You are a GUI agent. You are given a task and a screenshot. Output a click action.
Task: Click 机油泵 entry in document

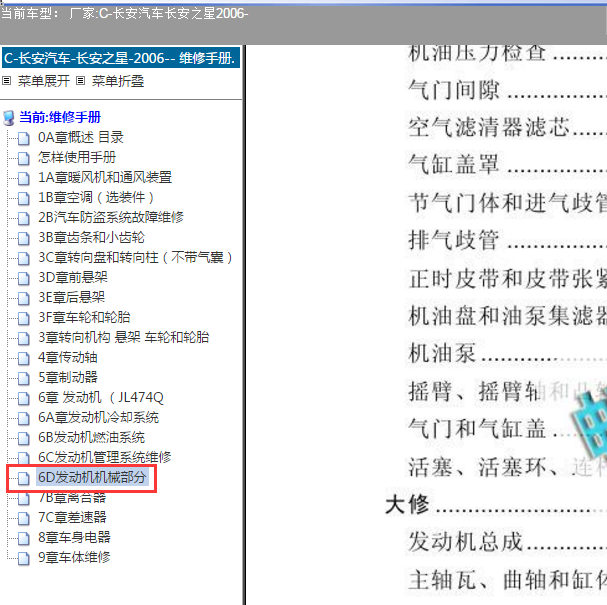coord(442,353)
